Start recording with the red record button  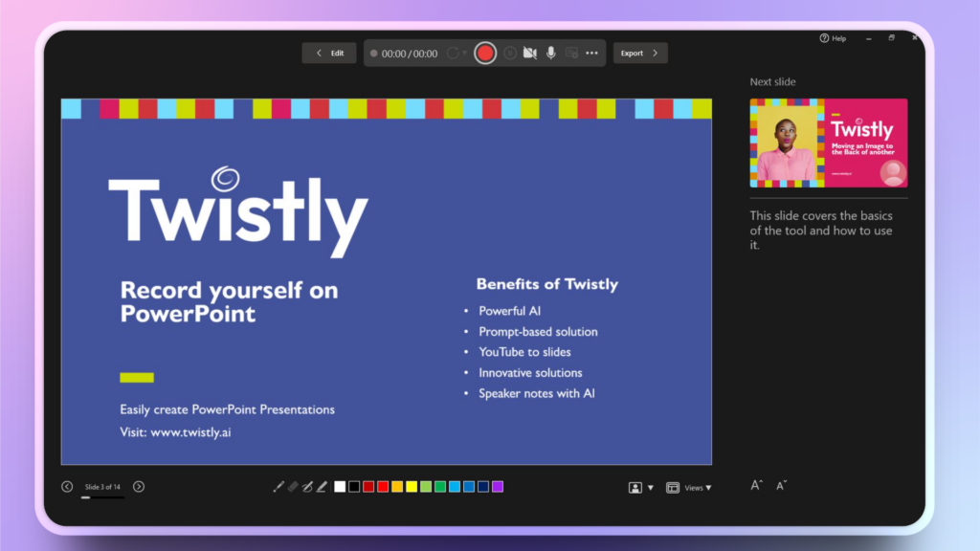485,54
